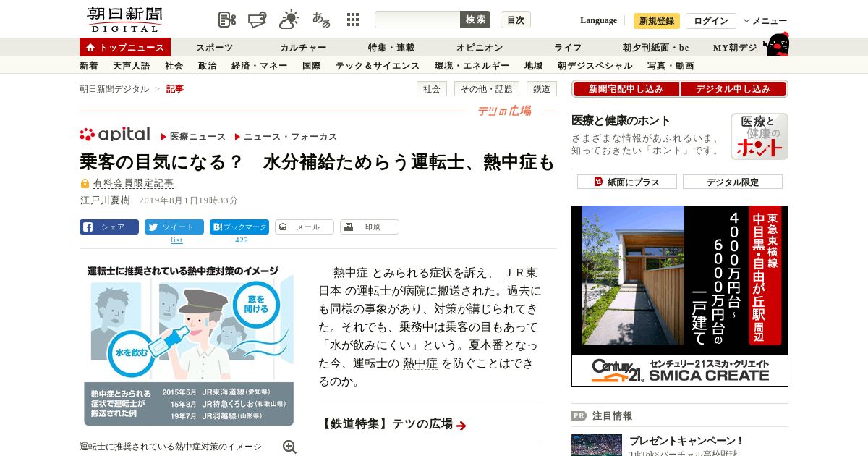Open the 目次 contents button
This screenshot has height=456, width=868.
coord(516,20)
